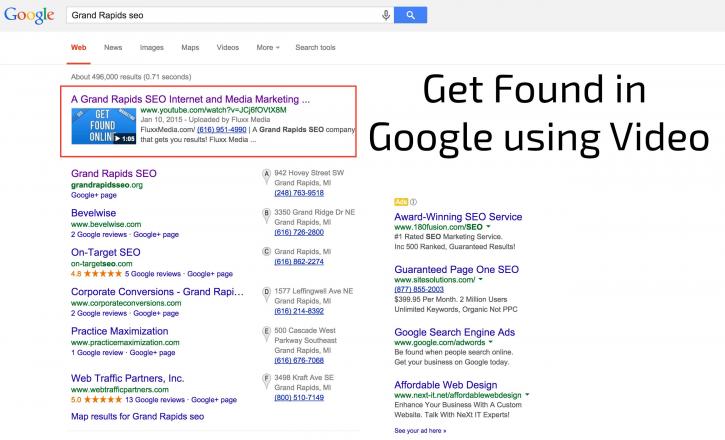This screenshot has width=725, height=440.
Task: Open 'Award-Winning SEO Service' ad
Action: pos(458,217)
